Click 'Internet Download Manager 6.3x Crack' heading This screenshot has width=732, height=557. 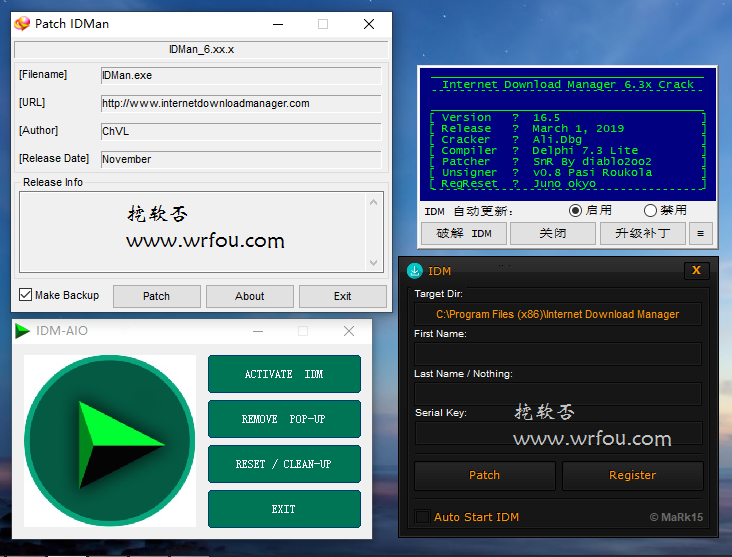click(568, 85)
